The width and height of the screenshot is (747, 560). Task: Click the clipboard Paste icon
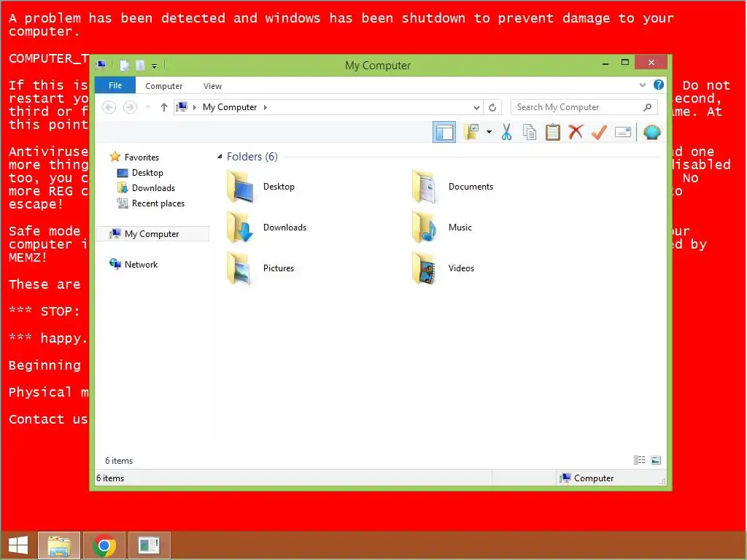pyautogui.click(x=553, y=132)
